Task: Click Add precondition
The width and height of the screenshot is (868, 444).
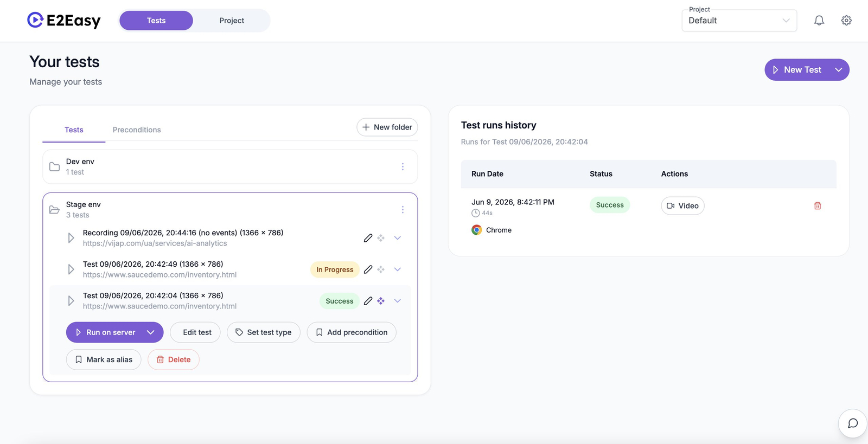Action: click(352, 332)
